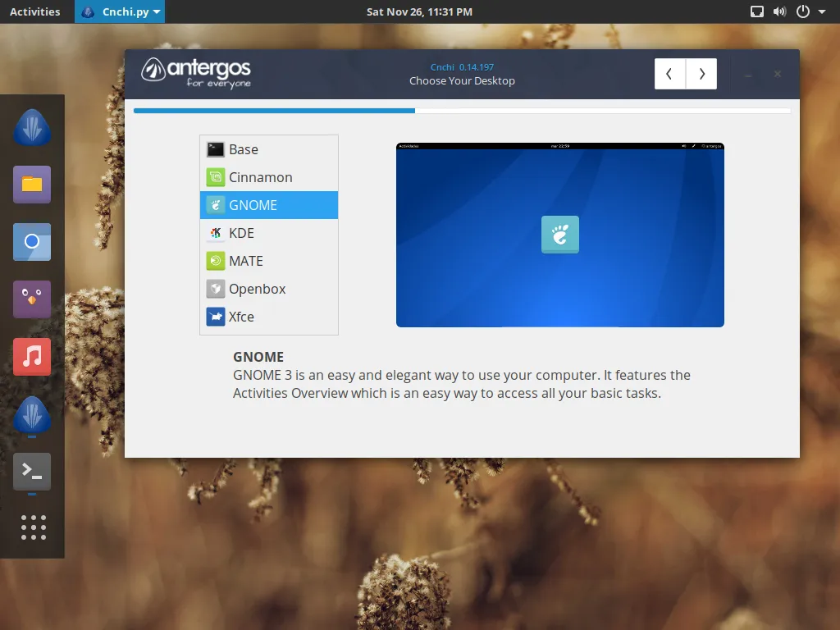Choose Openbox in the desktop list
Screen dimensions: 840x630
(x=257, y=289)
